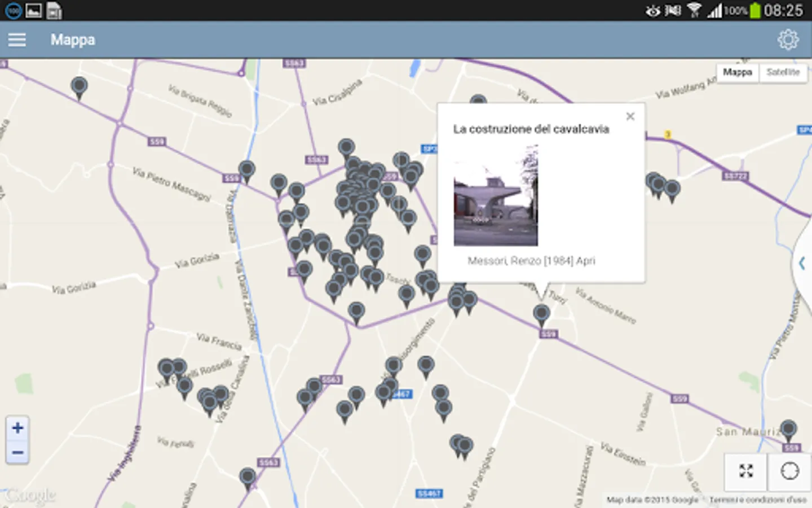Zoom out with the minus button
The height and width of the screenshot is (508, 812).
[17, 452]
